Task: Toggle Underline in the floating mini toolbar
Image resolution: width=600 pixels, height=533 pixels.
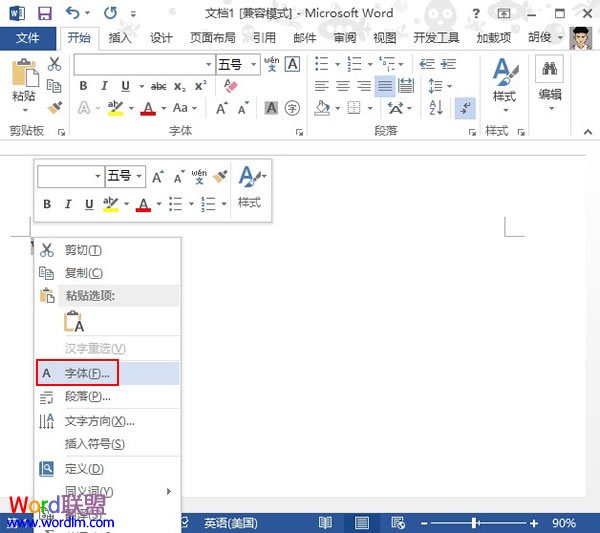Action: (89, 204)
